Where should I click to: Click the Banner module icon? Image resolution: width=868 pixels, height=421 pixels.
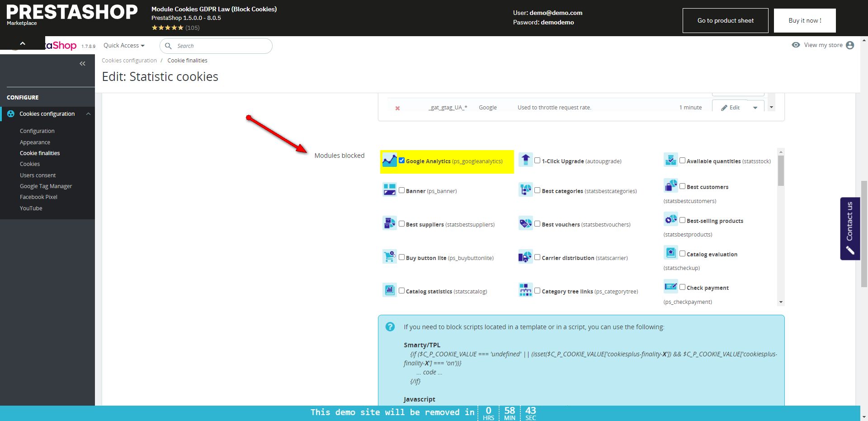[x=389, y=190]
